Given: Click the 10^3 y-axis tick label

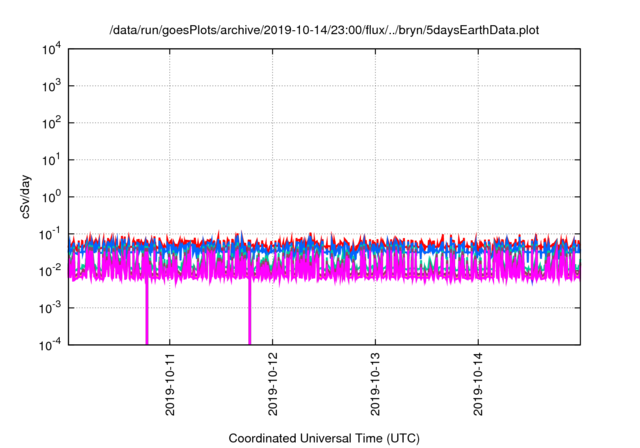Looking at the screenshot, I should (52, 86).
